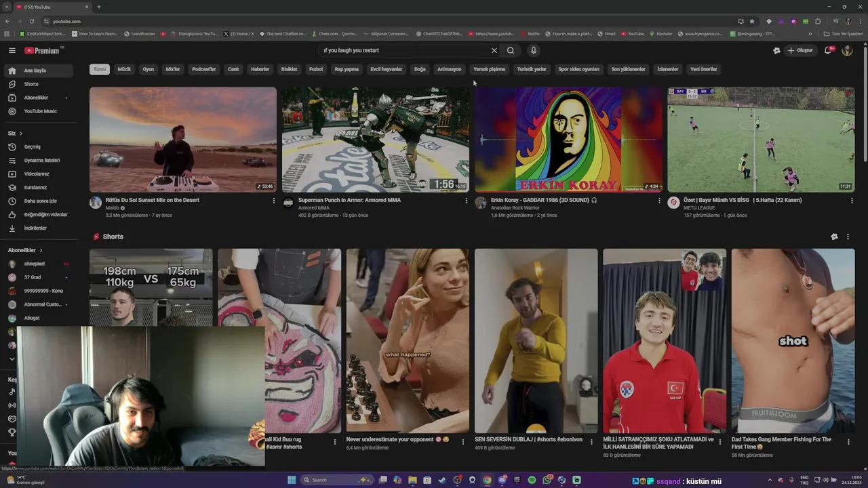Open a new browser tab

point(99,7)
